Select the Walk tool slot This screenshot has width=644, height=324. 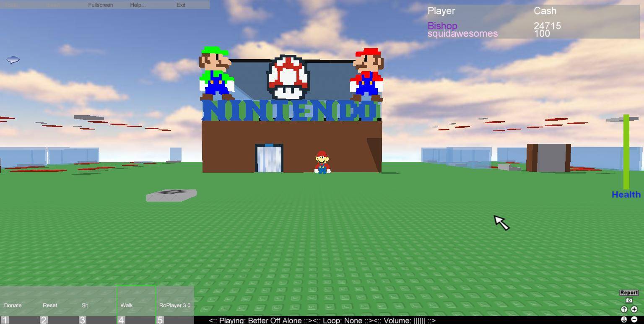coord(136,305)
